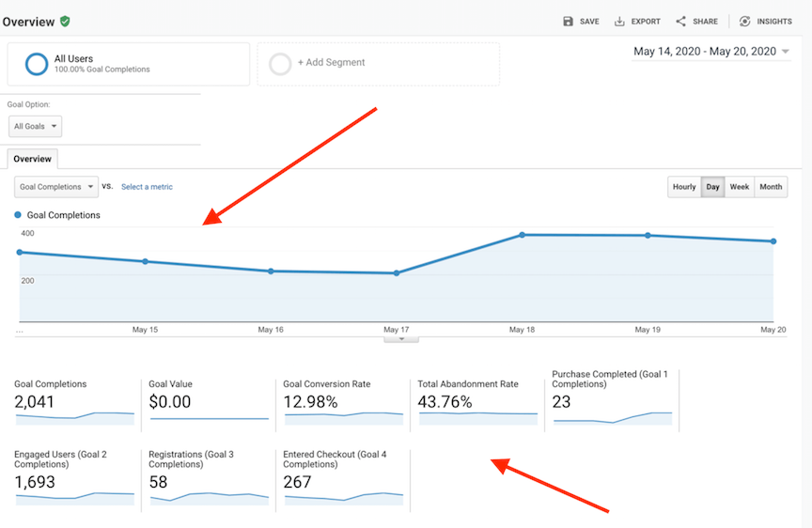812x528 pixels.
Task: Click the Save disk icon
Action: (x=568, y=22)
